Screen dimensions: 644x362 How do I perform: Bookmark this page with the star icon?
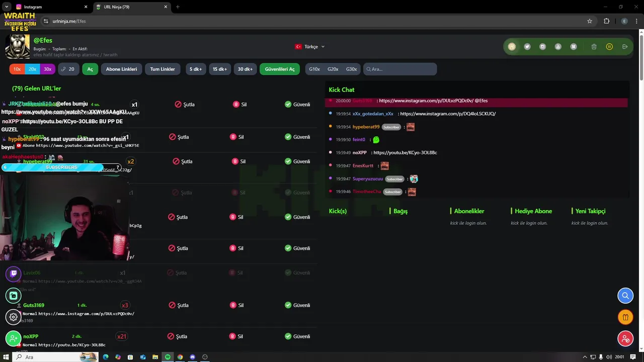590,21
